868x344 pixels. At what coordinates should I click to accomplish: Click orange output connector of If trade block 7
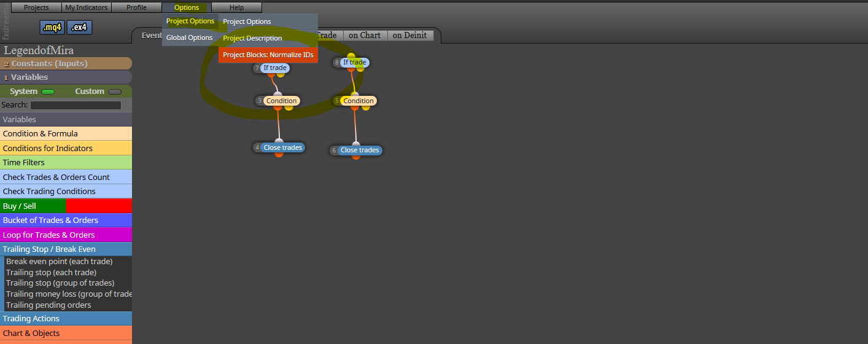271,74
